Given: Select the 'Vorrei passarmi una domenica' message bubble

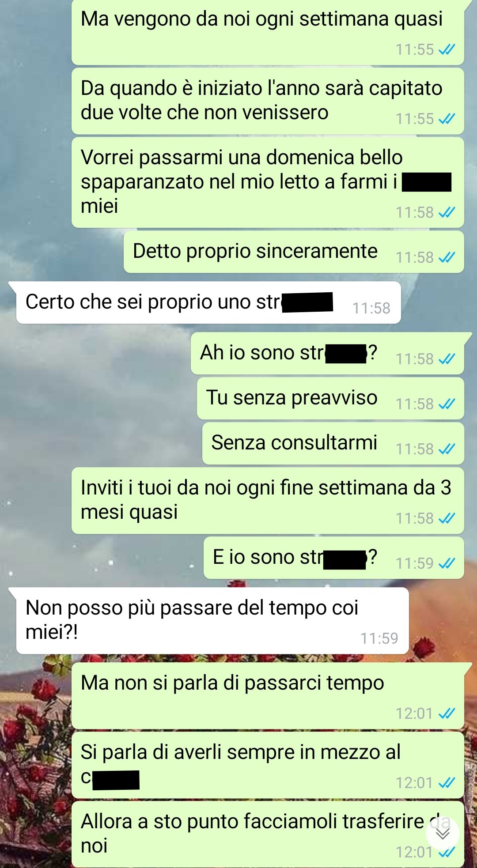Looking at the screenshot, I should 268,182.
